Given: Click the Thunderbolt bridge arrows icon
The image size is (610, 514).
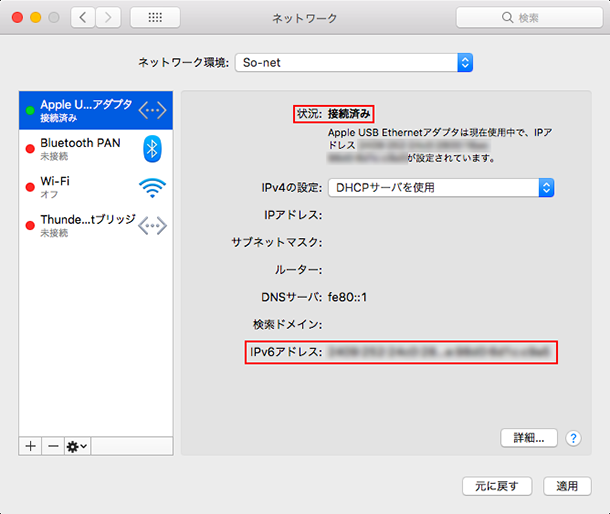Looking at the screenshot, I should (x=152, y=226).
